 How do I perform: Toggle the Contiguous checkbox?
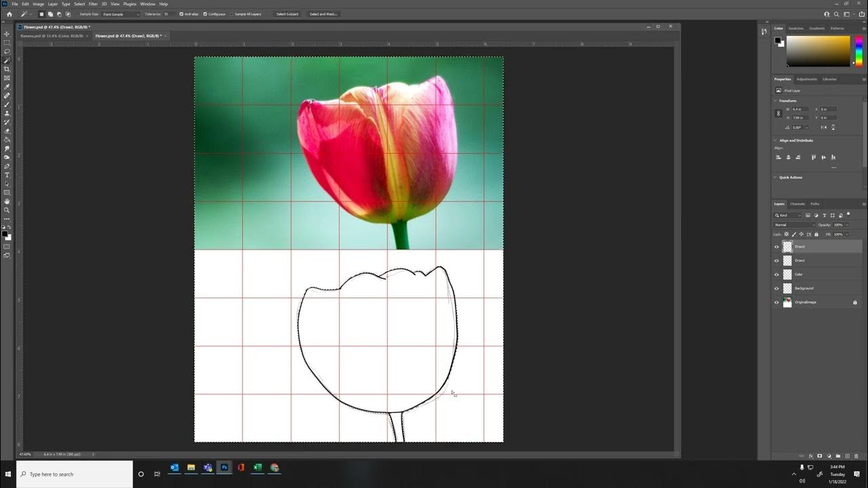205,14
